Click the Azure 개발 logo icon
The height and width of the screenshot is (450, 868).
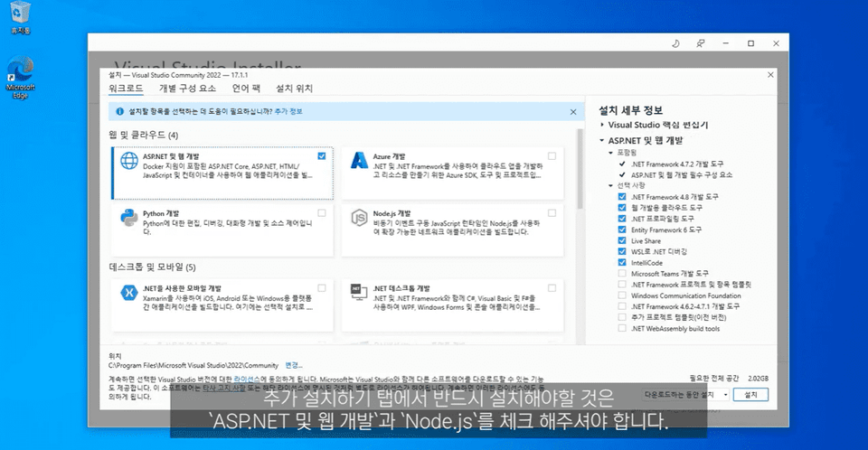click(x=359, y=161)
